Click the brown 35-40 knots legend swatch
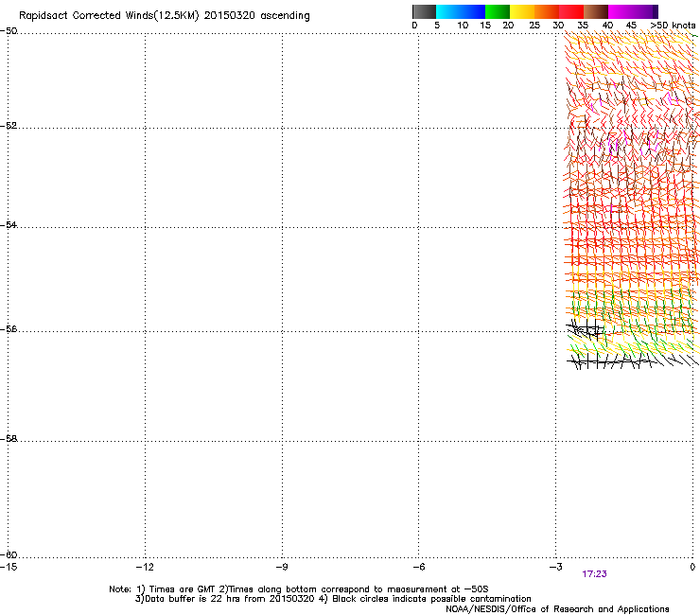700x615 pixels. coord(596,11)
